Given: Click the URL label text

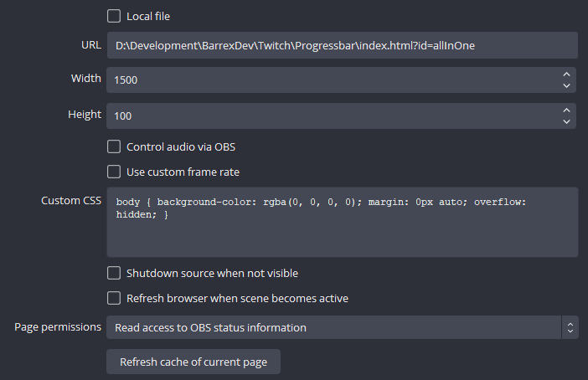Looking at the screenshot, I should click(x=91, y=44).
